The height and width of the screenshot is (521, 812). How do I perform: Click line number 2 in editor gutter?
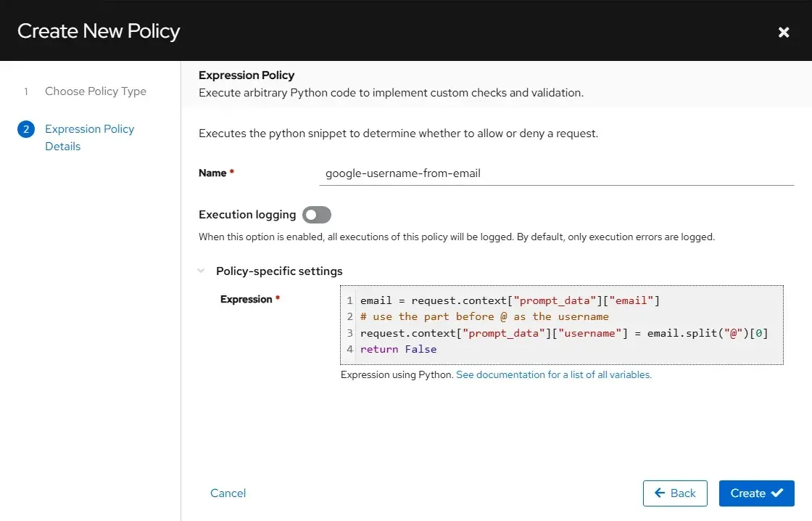[349, 317]
